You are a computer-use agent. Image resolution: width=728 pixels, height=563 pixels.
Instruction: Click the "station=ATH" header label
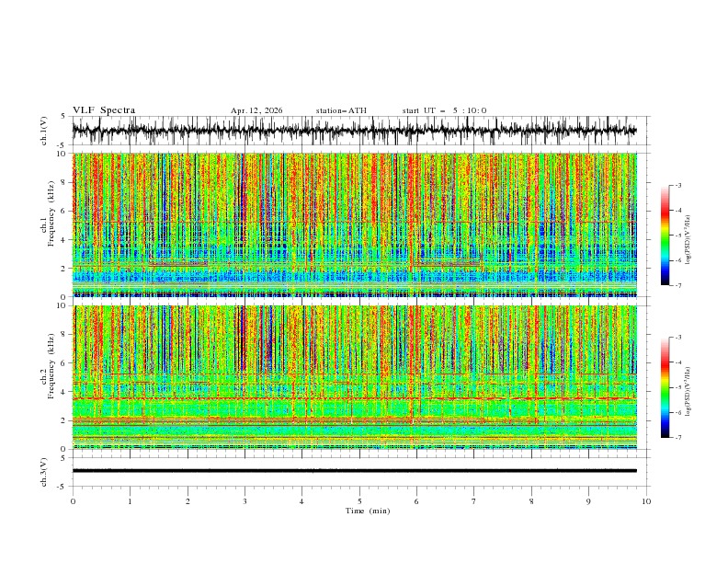coord(341,110)
